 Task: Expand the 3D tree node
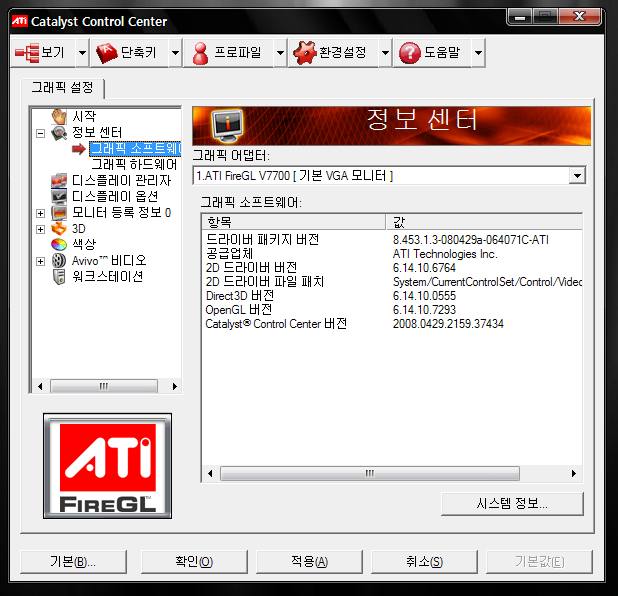coord(40,229)
